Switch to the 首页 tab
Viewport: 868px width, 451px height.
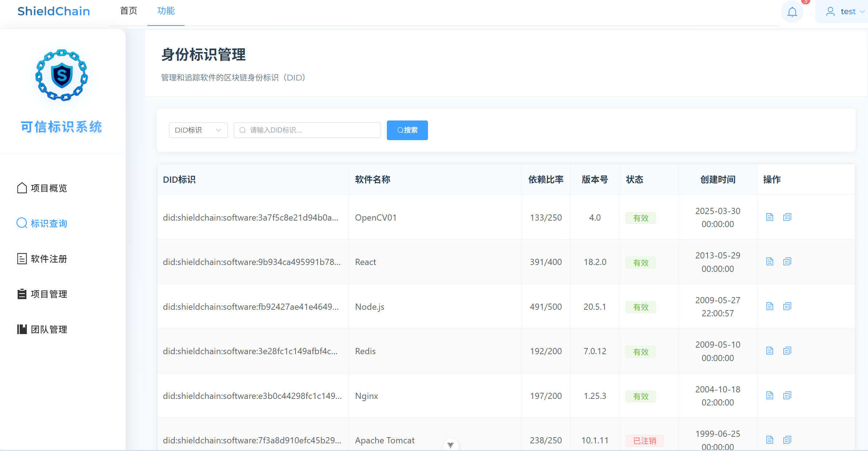pyautogui.click(x=128, y=11)
